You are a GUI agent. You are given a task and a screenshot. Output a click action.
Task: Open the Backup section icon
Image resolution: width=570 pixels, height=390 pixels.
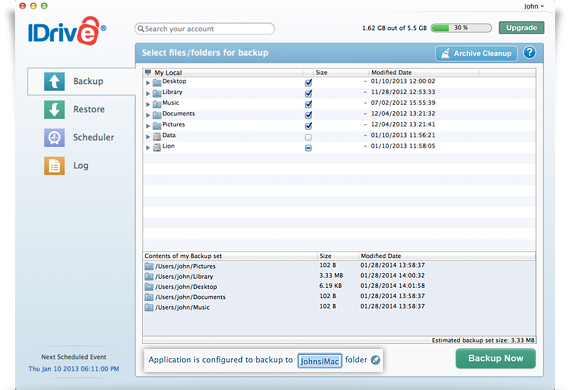(54, 81)
